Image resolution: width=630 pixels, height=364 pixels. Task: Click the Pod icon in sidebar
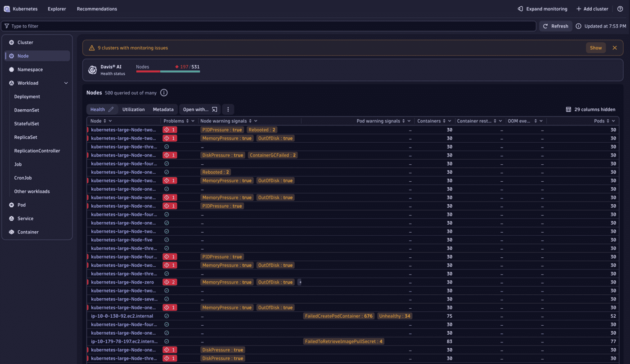tap(12, 205)
